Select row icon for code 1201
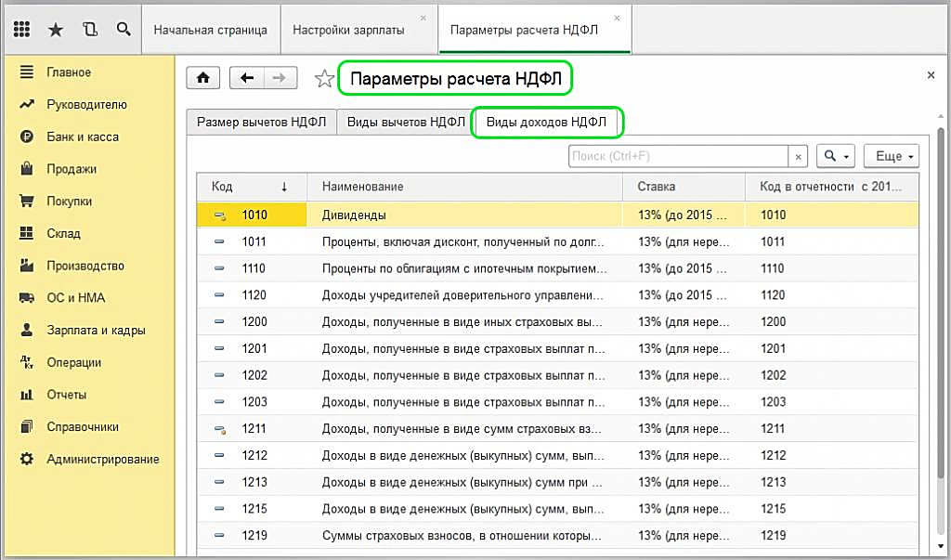The height and width of the screenshot is (560, 951). [x=219, y=349]
